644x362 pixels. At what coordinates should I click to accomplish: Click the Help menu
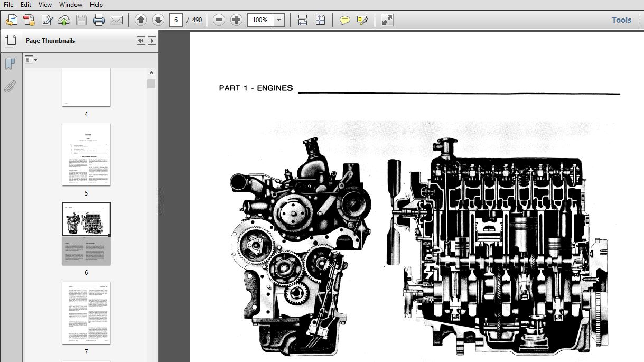[x=96, y=5]
